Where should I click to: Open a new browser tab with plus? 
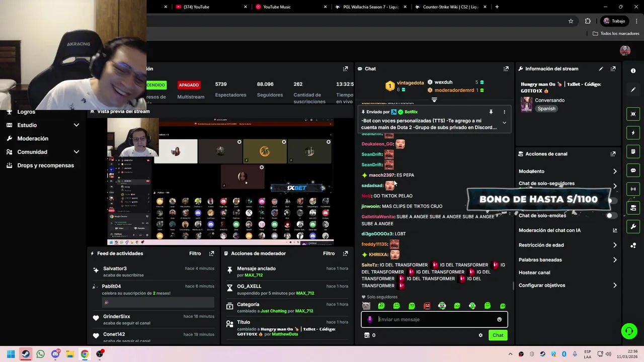coord(497,7)
